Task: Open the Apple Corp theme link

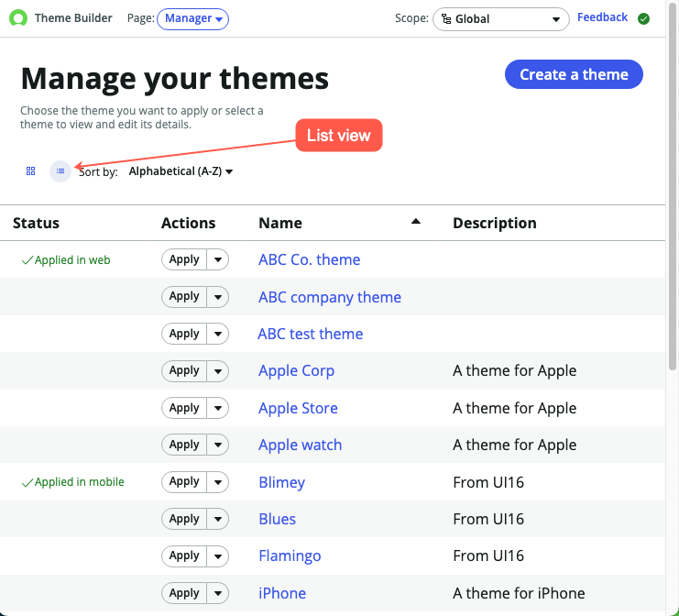Action: pyautogui.click(x=296, y=371)
